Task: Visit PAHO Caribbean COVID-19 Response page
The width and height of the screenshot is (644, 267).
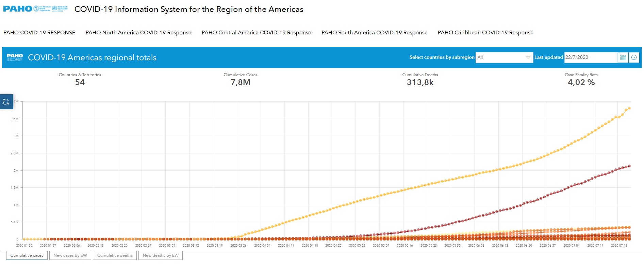Action: tap(485, 33)
